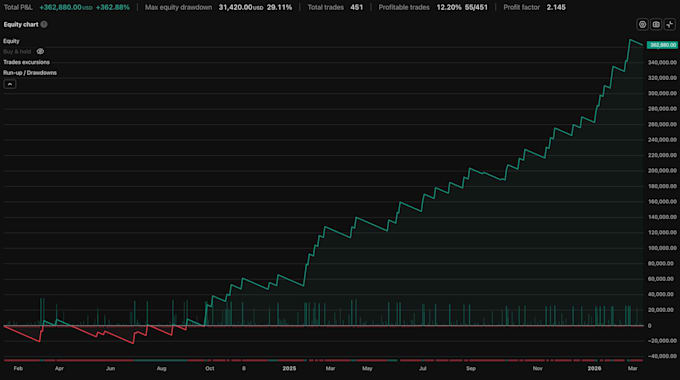Click the +362.88% percentage value

(113, 7)
